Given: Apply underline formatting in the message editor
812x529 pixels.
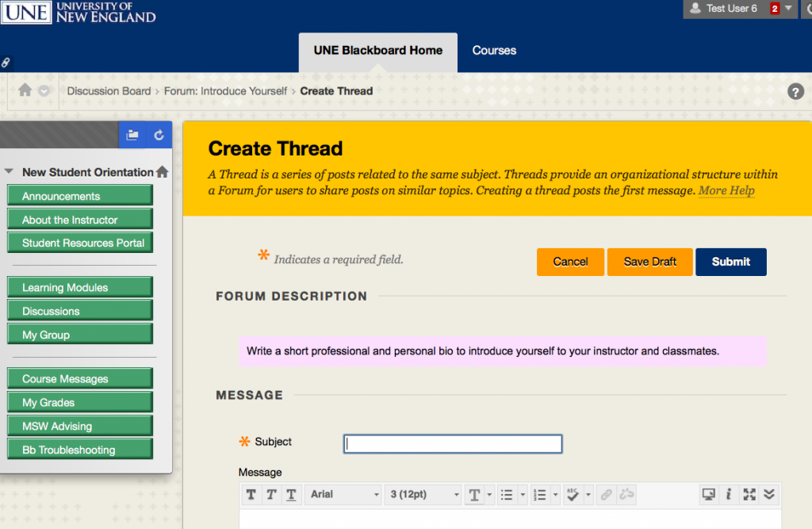Looking at the screenshot, I should point(291,494).
